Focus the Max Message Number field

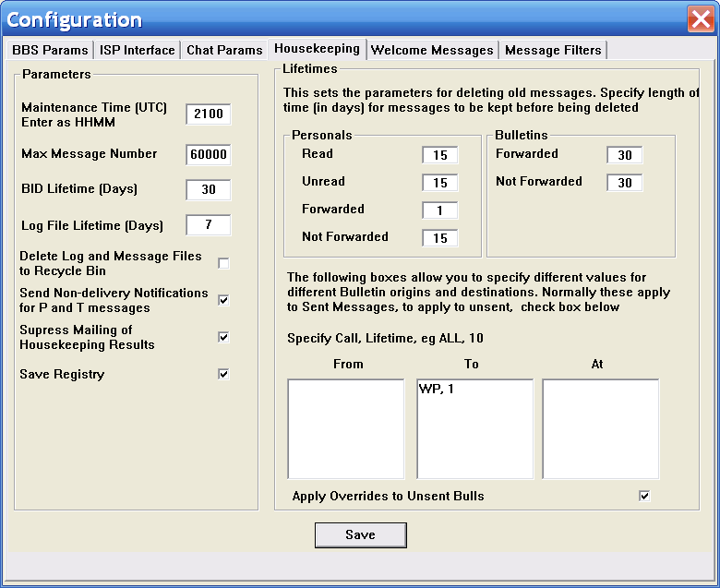click(x=208, y=154)
